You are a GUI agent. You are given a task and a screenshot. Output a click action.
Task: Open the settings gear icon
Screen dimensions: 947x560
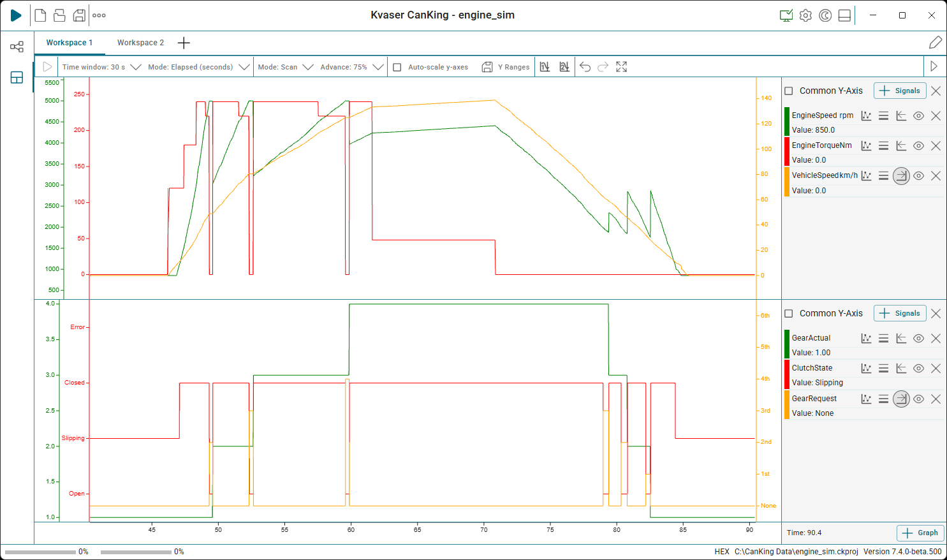point(805,15)
